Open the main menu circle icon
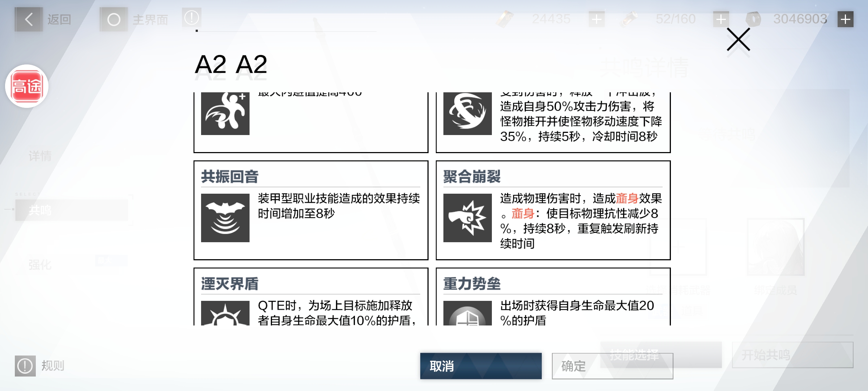The image size is (868, 391). (x=114, y=19)
